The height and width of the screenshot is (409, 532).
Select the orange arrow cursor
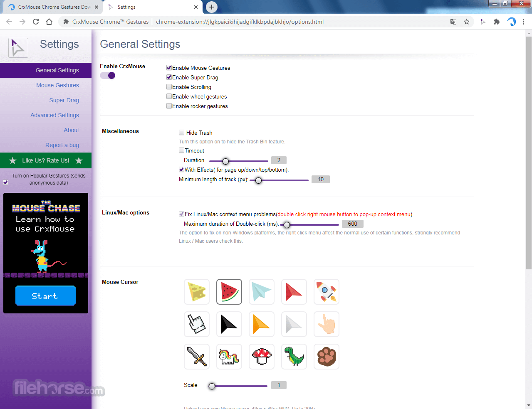coord(262,324)
